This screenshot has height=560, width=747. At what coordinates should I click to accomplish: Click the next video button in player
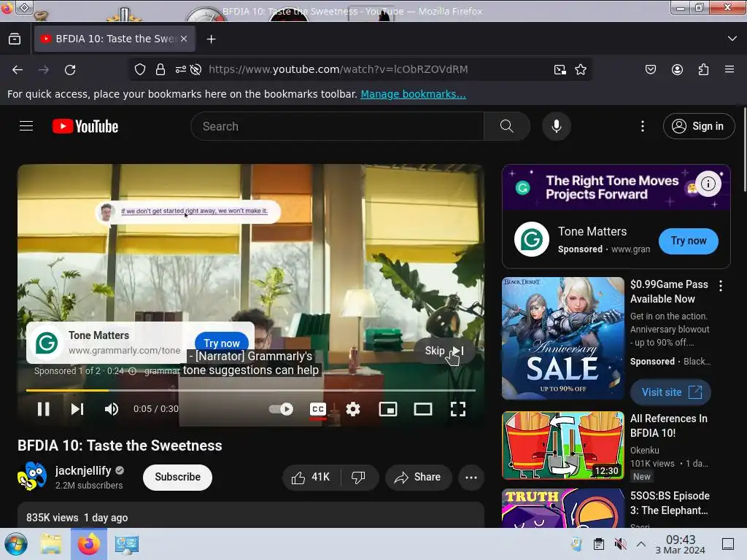tap(77, 409)
